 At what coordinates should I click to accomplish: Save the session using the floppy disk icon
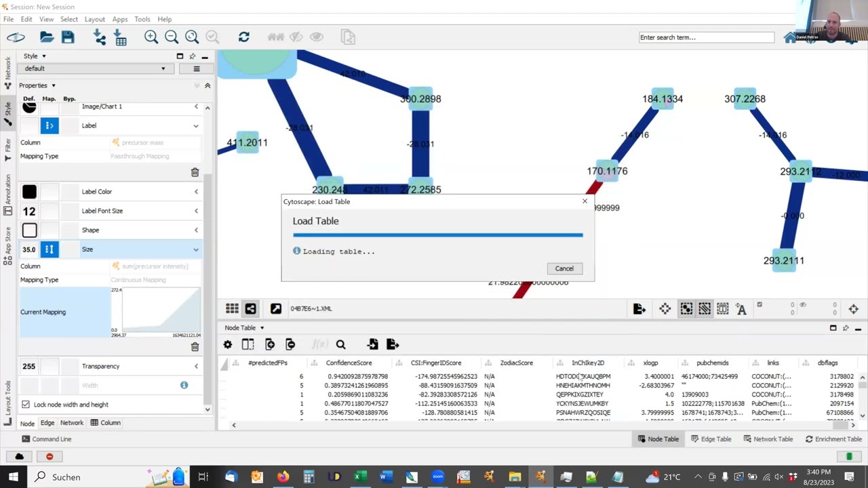coord(68,37)
